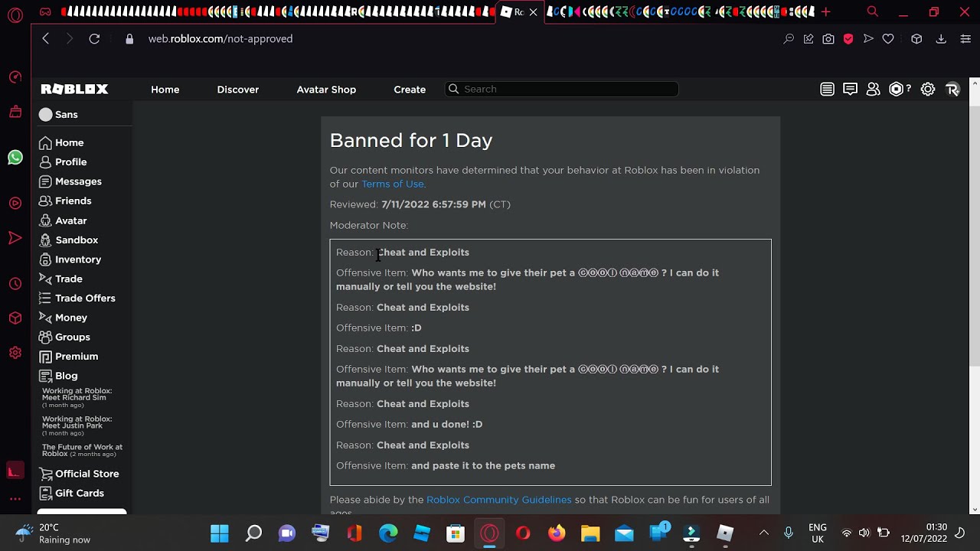Close the active Roblox tab
This screenshot has height=551, width=980.
(x=534, y=12)
